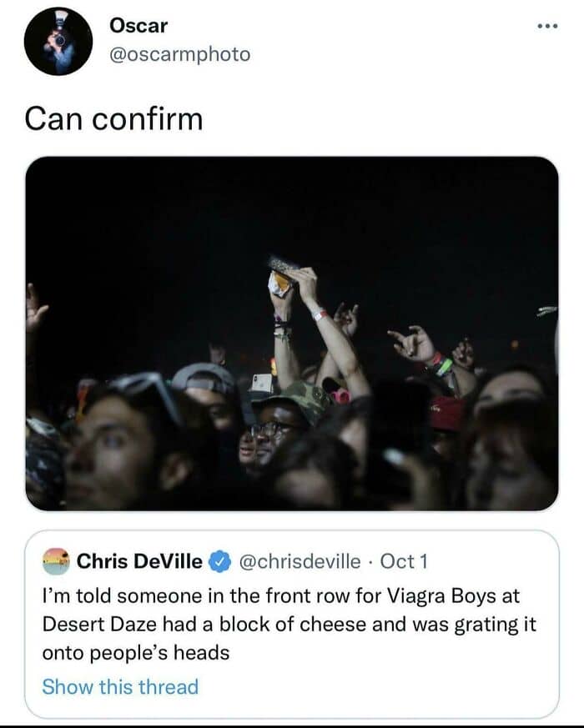Click Chris DeVille's small sunset avatar
The width and height of the screenshot is (584, 728).
tap(57, 562)
